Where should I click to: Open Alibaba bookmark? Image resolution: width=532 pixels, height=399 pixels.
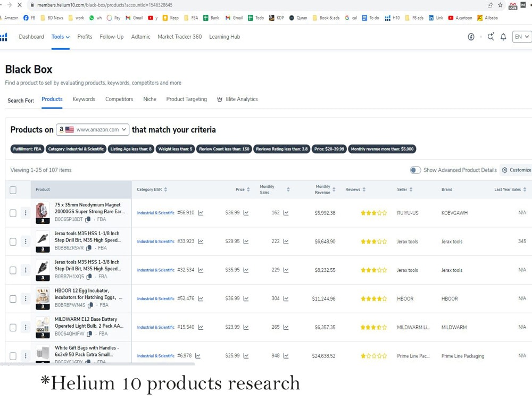coord(487,18)
